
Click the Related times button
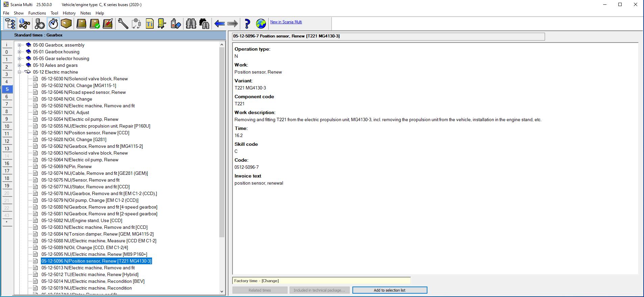tap(260, 290)
